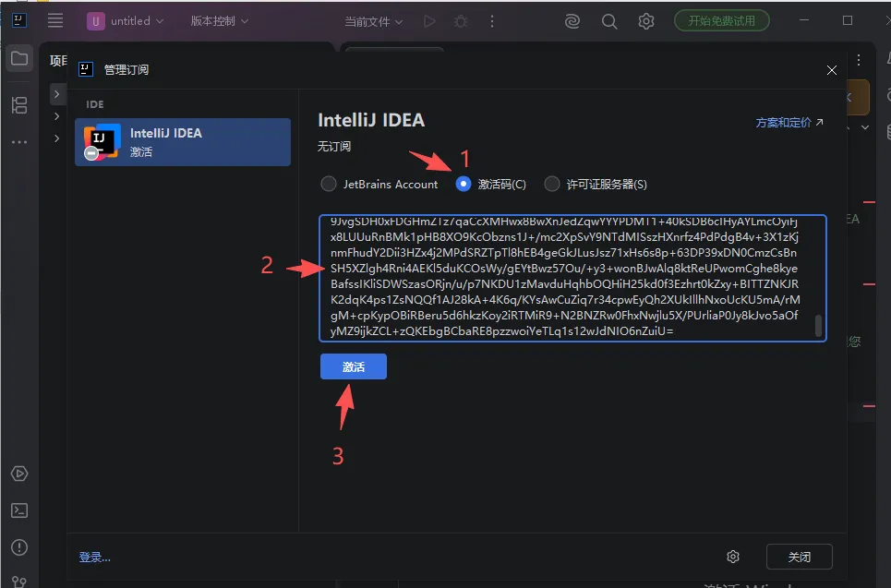Click the 登录... link
The height and width of the screenshot is (588, 891).
[x=94, y=557]
